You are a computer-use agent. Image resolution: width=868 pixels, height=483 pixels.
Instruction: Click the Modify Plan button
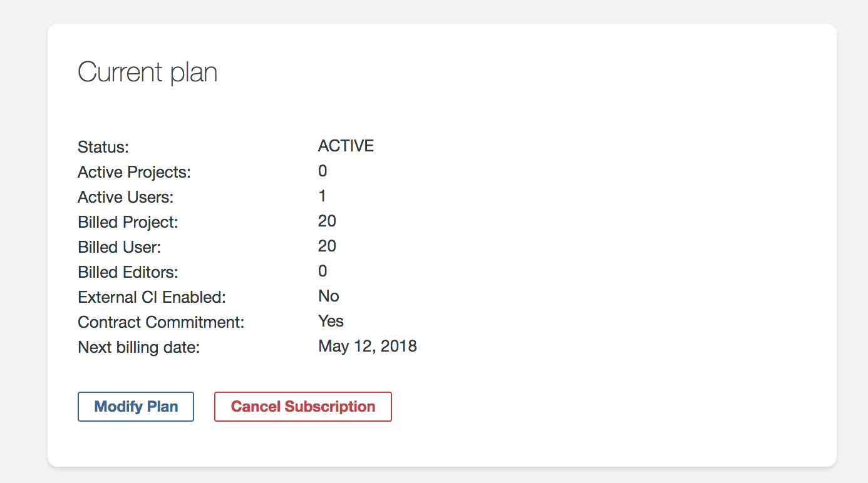(x=136, y=407)
